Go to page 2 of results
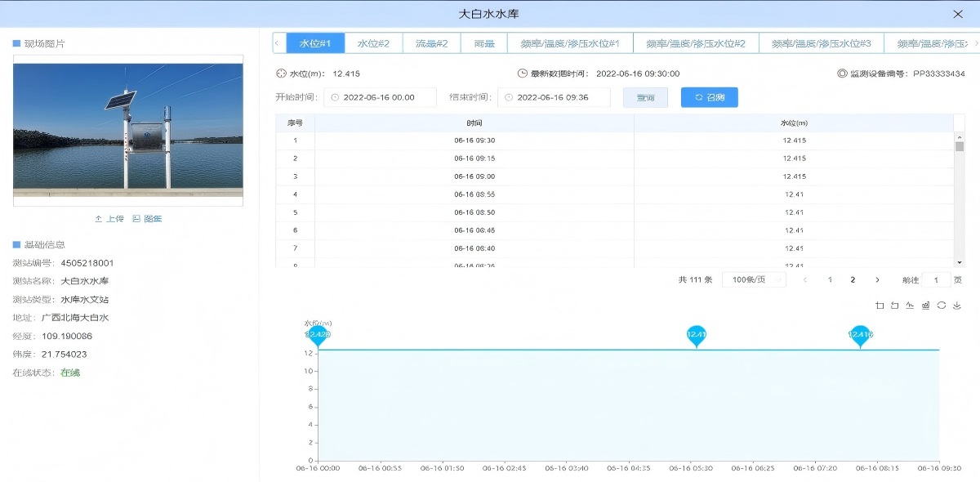 point(853,279)
